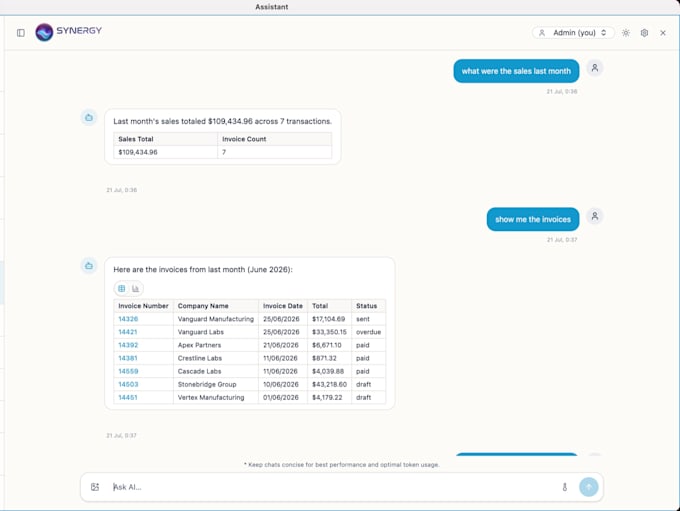Click the microphone voice input icon

pyautogui.click(x=564, y=487)
